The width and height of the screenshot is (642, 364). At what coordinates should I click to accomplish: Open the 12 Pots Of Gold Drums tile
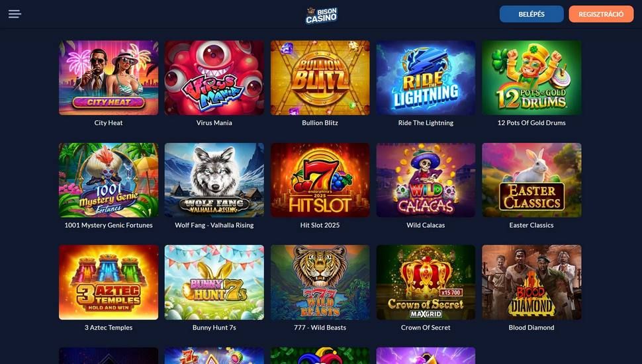(531, 77)
